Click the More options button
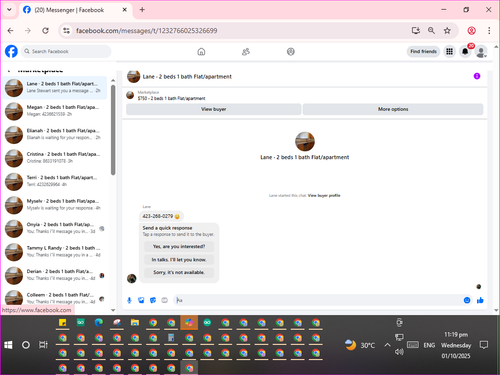 pos(393,109)
